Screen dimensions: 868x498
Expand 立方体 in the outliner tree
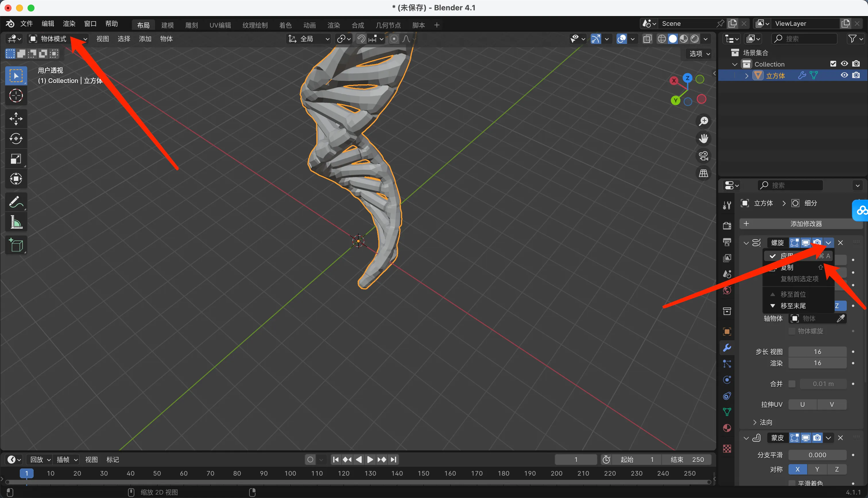click(747, 76)
